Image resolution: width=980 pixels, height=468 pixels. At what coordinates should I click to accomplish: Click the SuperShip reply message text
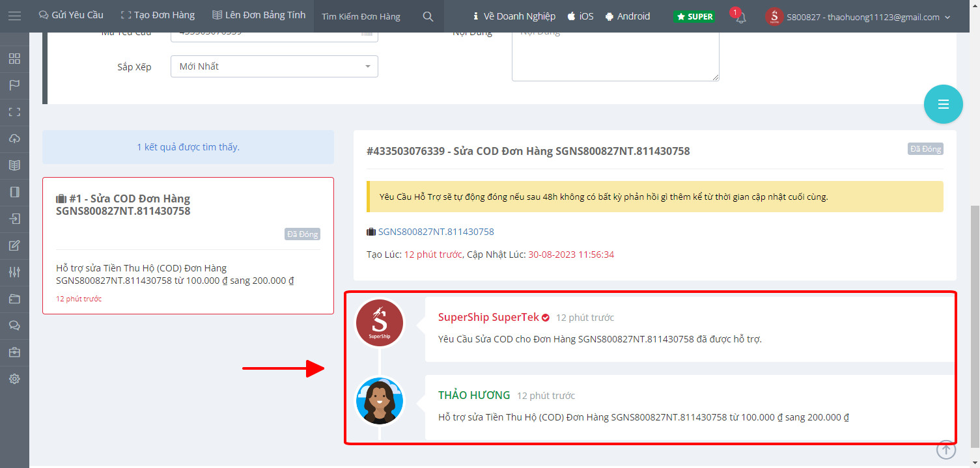click(x=600, y=339)
